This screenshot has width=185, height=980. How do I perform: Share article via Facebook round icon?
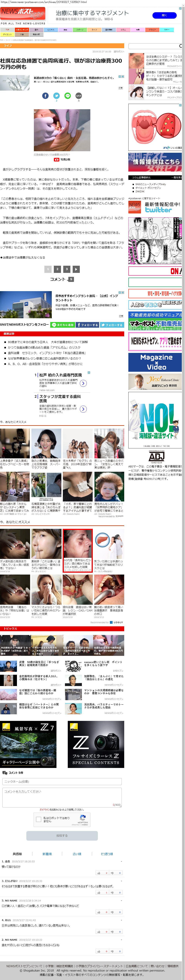tap(45, 95)
